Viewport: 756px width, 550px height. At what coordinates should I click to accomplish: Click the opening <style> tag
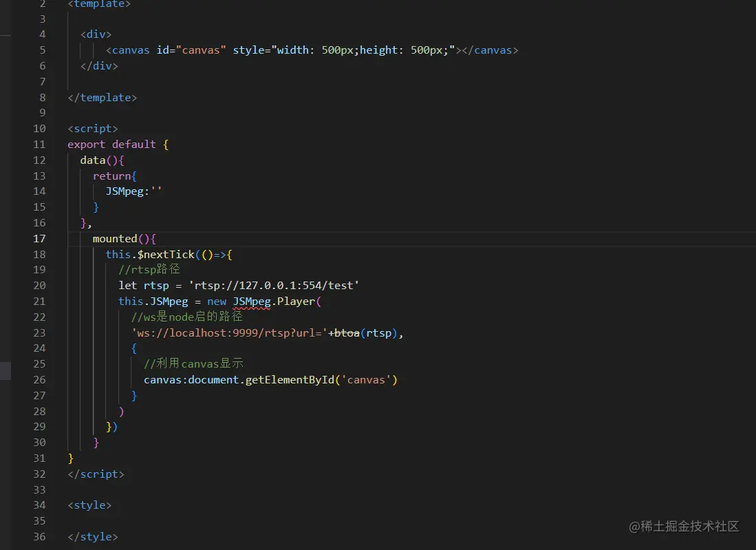tap(89, 505)
